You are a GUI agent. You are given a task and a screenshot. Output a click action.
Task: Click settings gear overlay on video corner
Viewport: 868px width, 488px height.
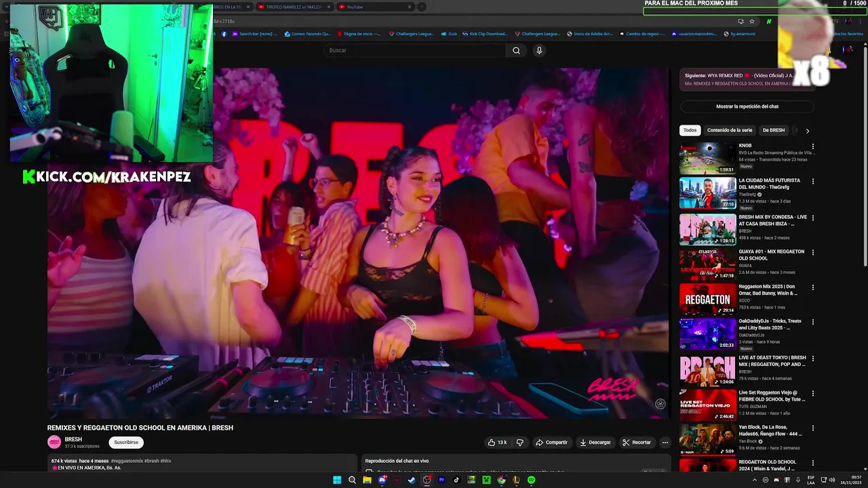coord(660,404)
